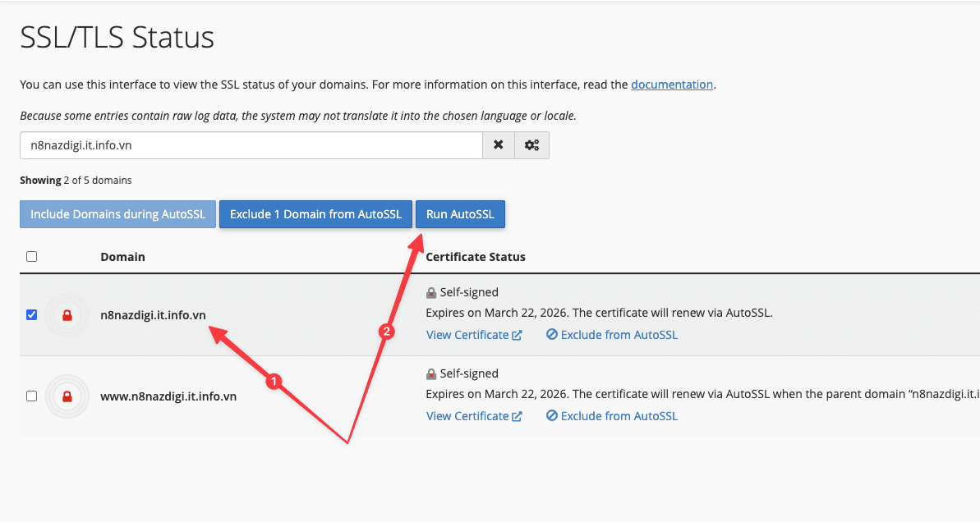Click Self-signed padlock icon in www row
Viewport: 980px width, 522px height.
pos(431,374)
